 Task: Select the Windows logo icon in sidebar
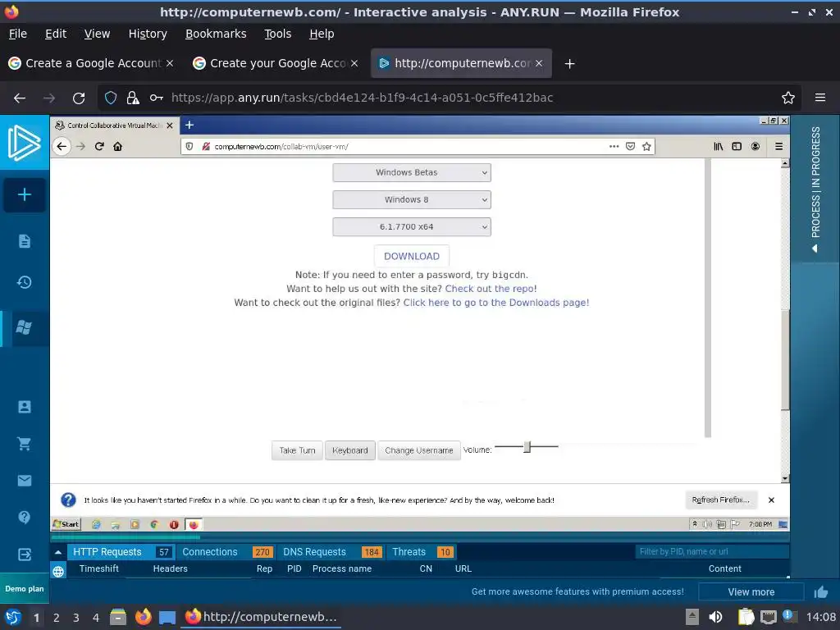pyautogui.click(x=24, y=326)
